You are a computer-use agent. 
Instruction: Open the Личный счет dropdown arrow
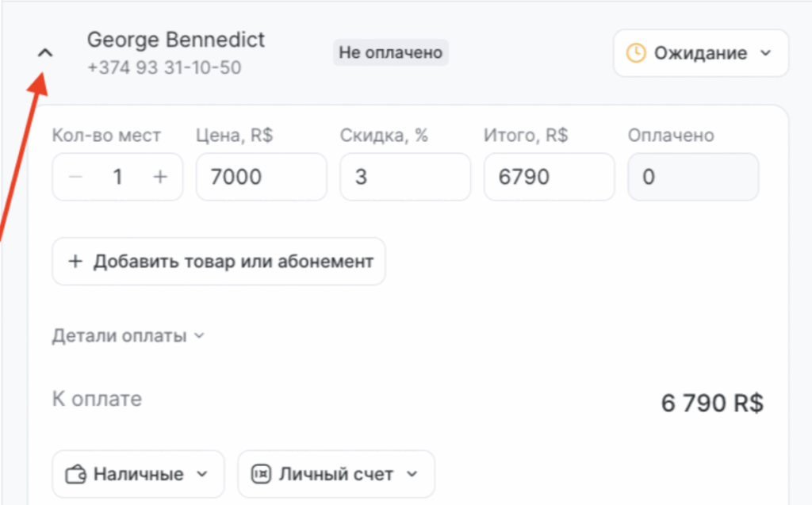[x=412, y=474]
